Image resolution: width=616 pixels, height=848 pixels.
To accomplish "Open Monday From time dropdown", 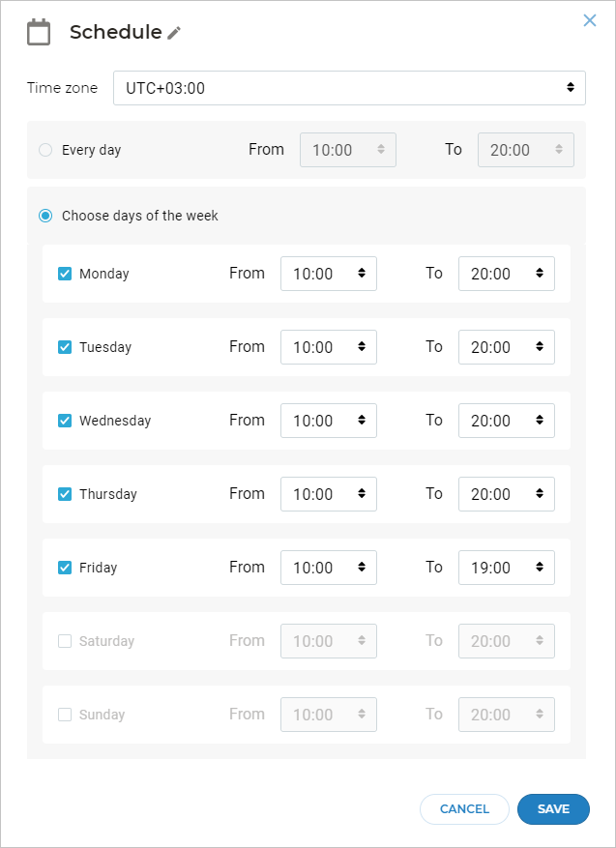I will [x=329, y=274].
